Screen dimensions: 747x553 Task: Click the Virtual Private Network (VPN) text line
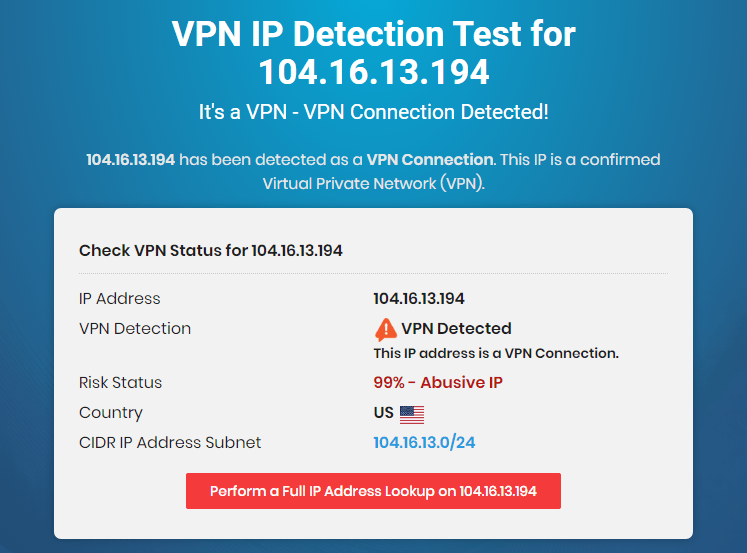[374, 184]
